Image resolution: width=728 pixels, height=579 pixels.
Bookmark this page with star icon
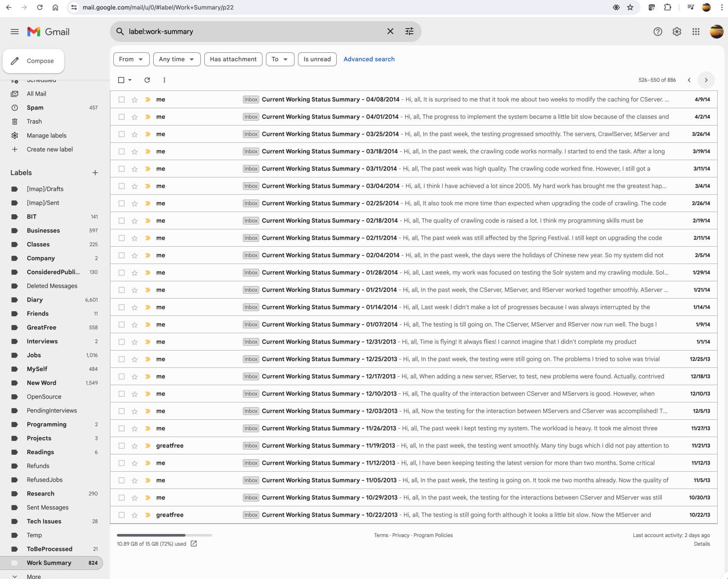630,7
